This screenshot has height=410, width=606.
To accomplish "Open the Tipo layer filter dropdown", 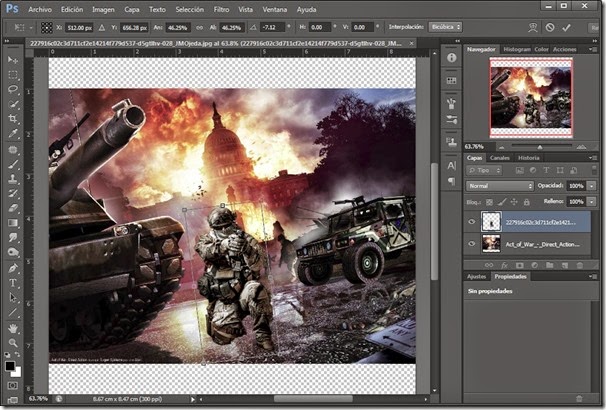I will (x=484, y=170).
